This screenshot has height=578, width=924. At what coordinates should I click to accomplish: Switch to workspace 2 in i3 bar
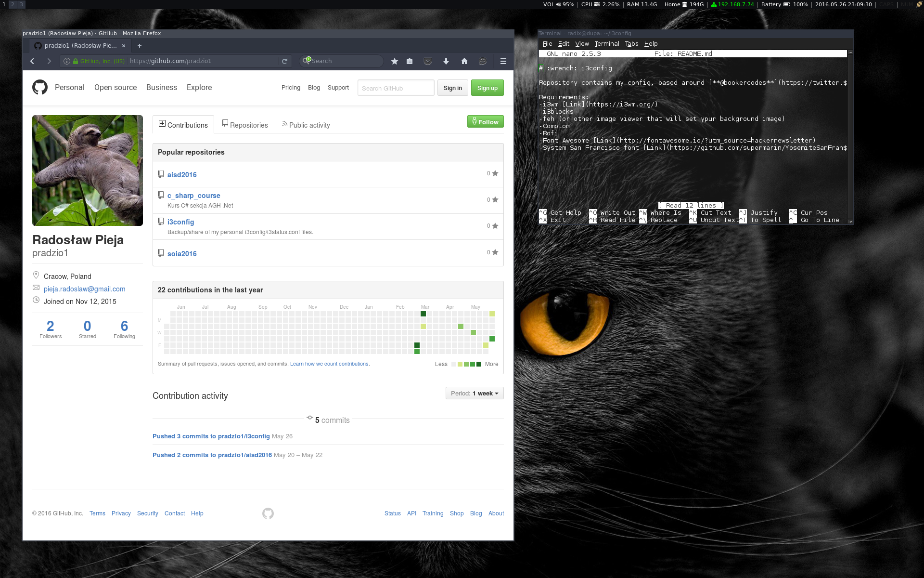tap(13, 4)
